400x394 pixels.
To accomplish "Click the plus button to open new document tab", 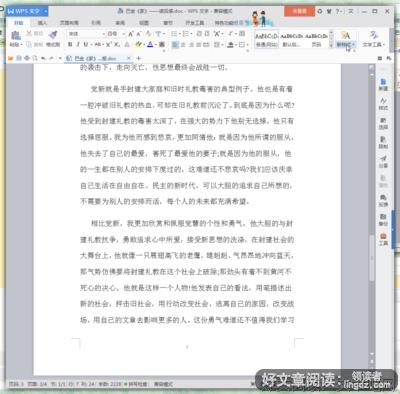I will 139,58.
